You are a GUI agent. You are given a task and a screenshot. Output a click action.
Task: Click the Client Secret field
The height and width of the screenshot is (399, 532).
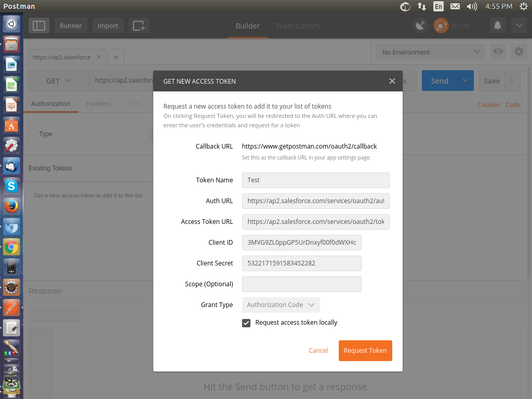302,263
